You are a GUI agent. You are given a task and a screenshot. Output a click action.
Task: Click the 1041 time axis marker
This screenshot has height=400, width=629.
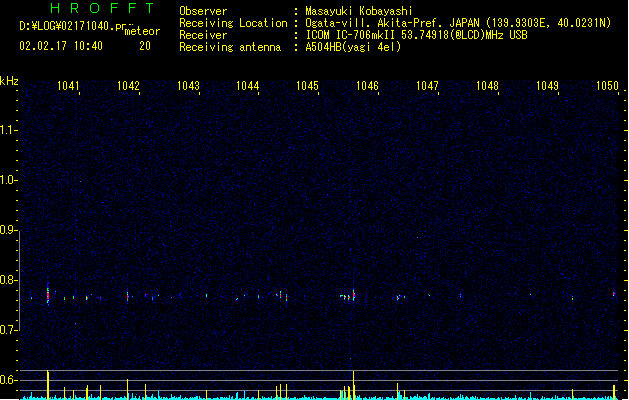click(x=68, y=86)
